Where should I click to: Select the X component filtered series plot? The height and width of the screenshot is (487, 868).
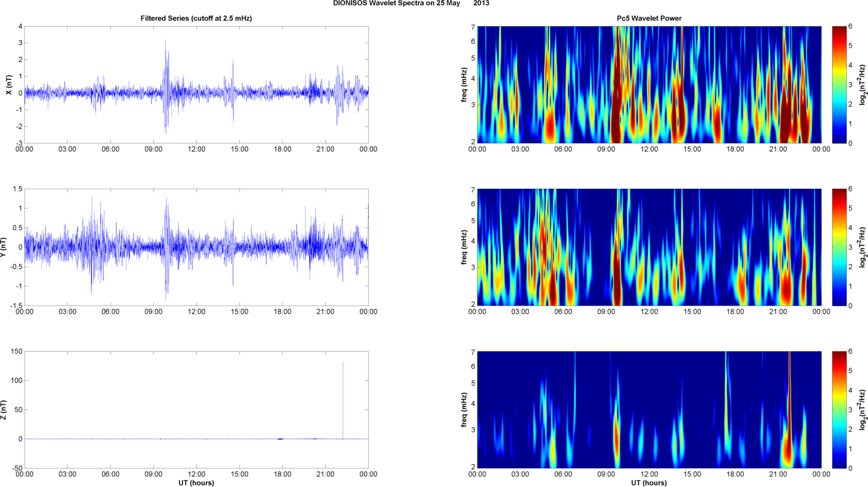click(196, 84)
